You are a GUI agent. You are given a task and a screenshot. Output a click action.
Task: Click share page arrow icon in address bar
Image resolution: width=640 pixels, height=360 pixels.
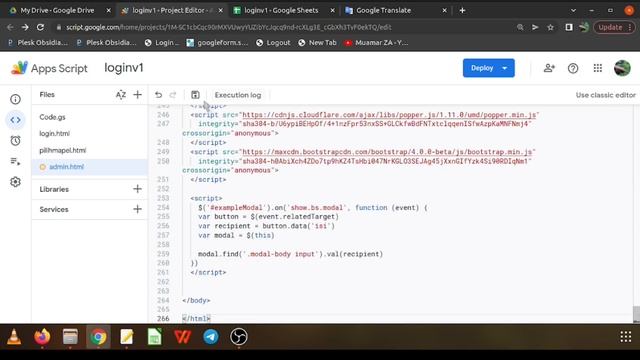(x=535, y=27)
